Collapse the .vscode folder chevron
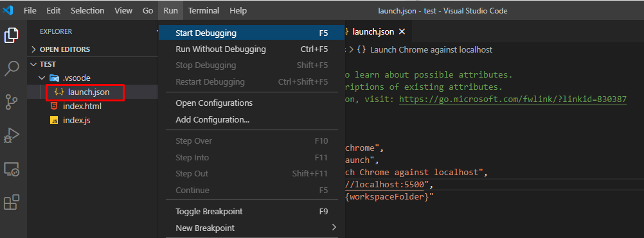 pyautogui.click(x=41, y=78)
